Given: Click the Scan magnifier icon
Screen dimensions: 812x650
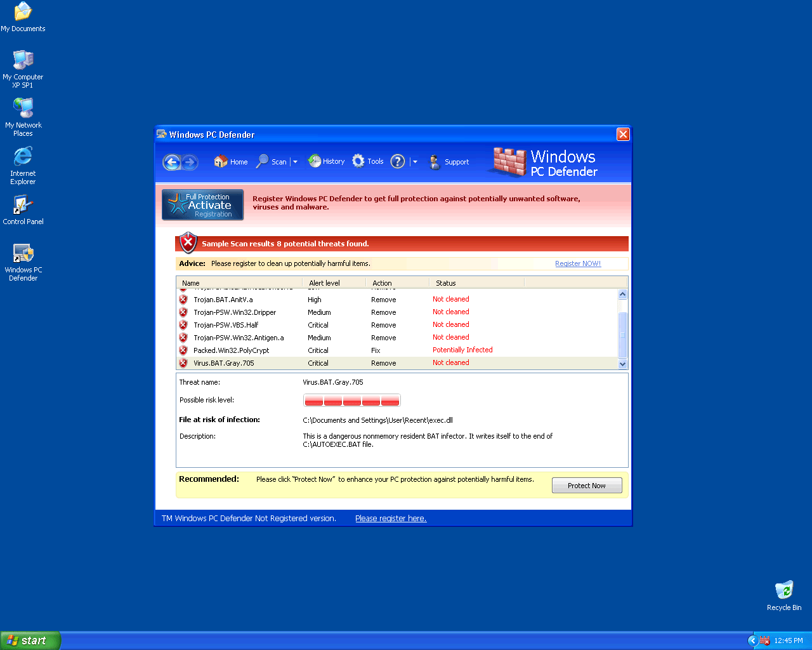Looking at the screenshot, I should (x=263, y=162).
